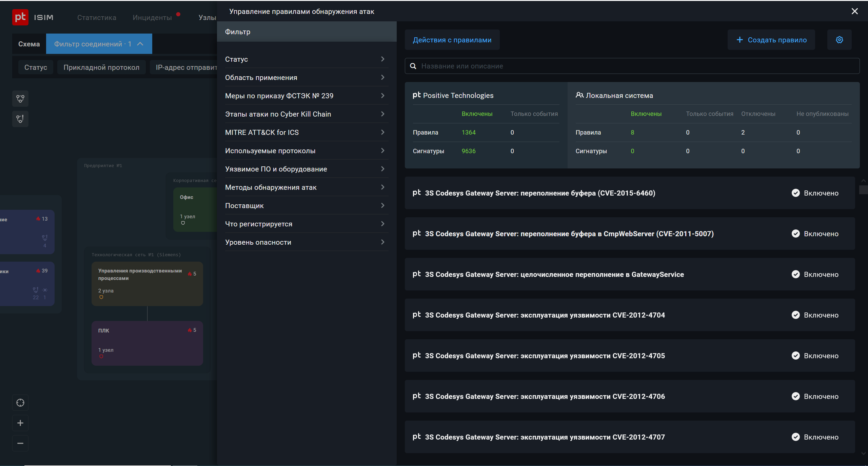Screen dimensions: 868x466
Task: Click the gear settings icon near Создать правило
Action: (839, 40)
